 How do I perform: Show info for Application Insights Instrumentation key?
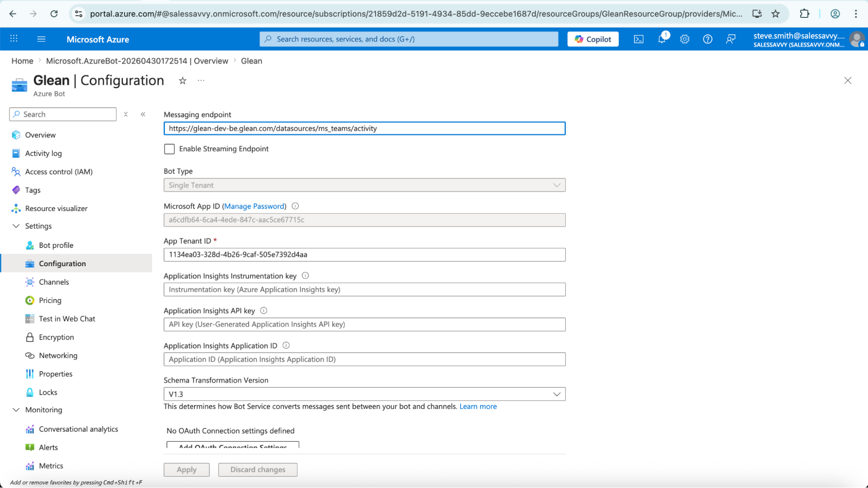point(305,276)
